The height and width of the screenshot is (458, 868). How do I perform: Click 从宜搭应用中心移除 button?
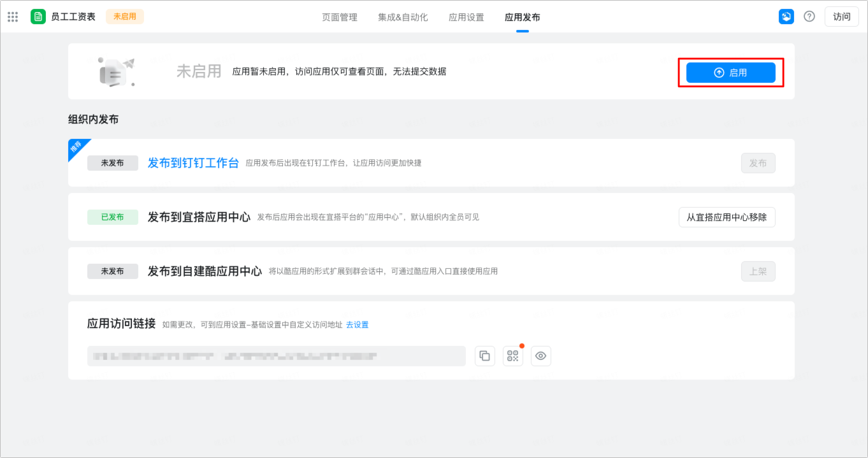[x=727, y=217]
